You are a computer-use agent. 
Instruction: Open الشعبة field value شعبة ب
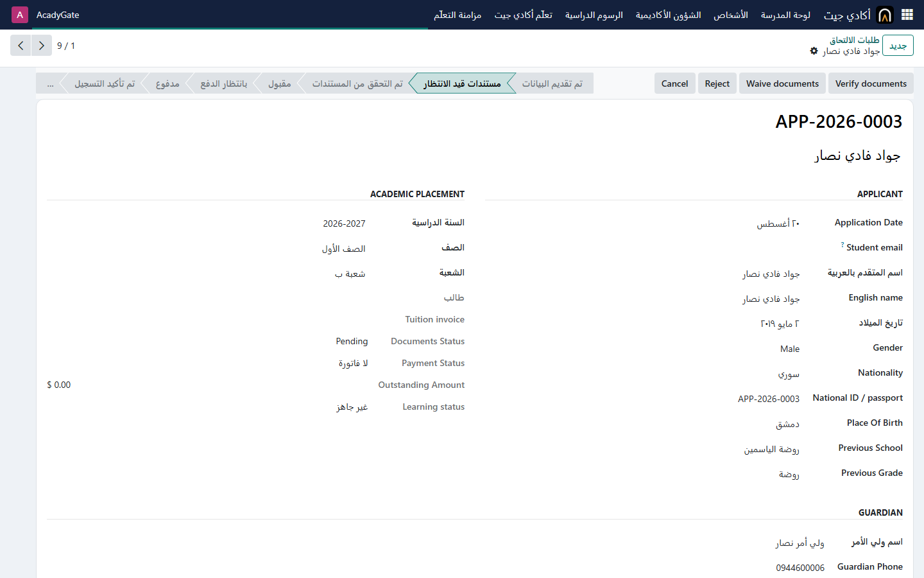[x=350, y=274]
